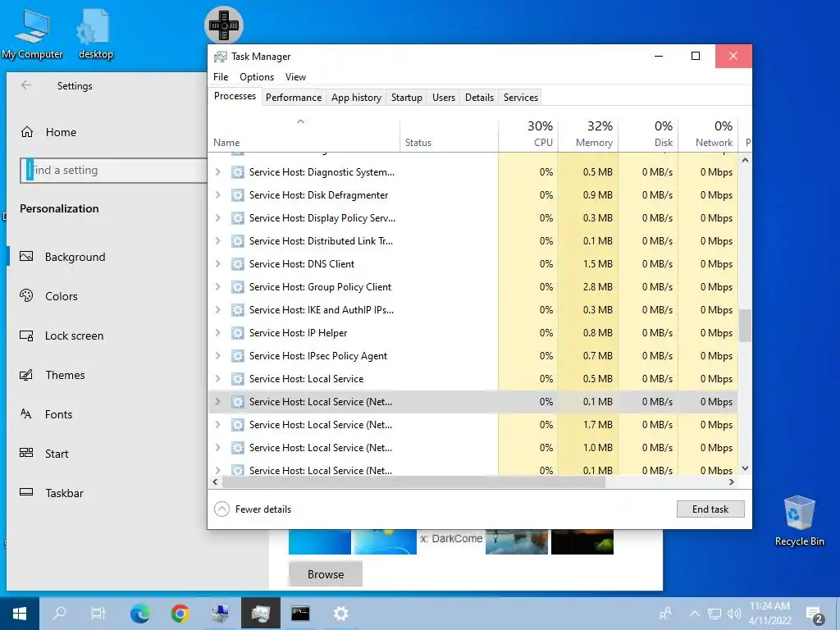Viewport: 840px width, 630px height.
Task: Expand Service Host: IPsec Policy Agent row
Action: (x=217, y=356)
